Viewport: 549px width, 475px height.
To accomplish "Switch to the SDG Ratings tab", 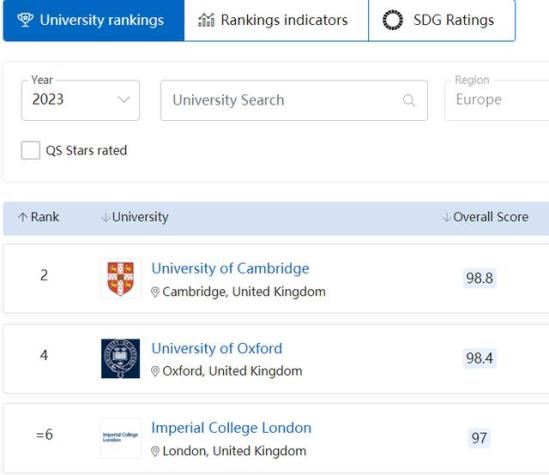I will [x=442, y=20].
